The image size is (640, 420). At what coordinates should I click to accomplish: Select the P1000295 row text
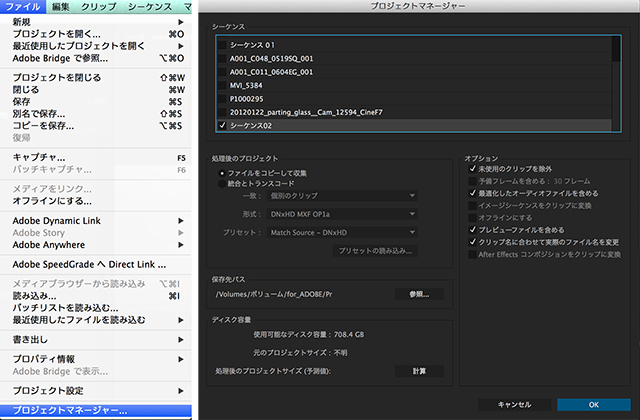coord(247,99)
